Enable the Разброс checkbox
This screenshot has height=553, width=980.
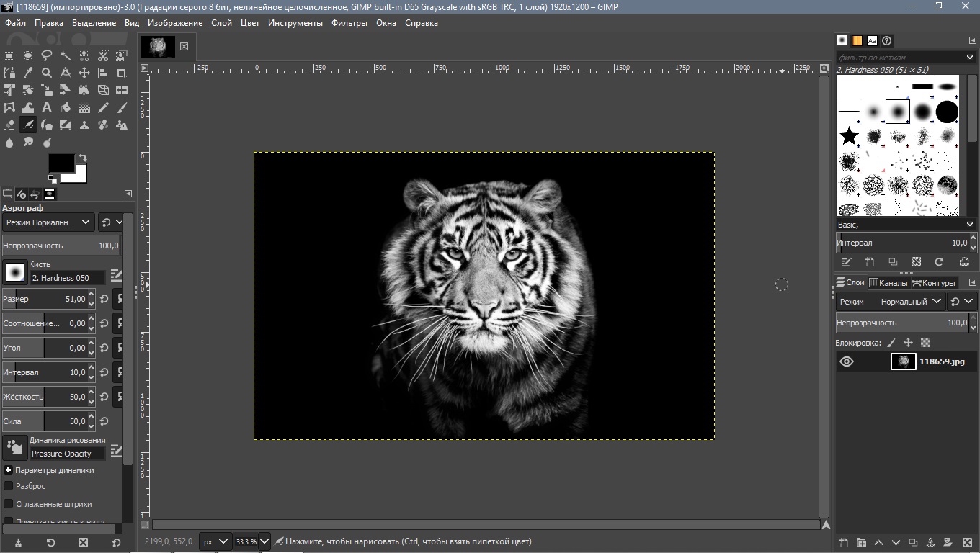click(9, 486)
